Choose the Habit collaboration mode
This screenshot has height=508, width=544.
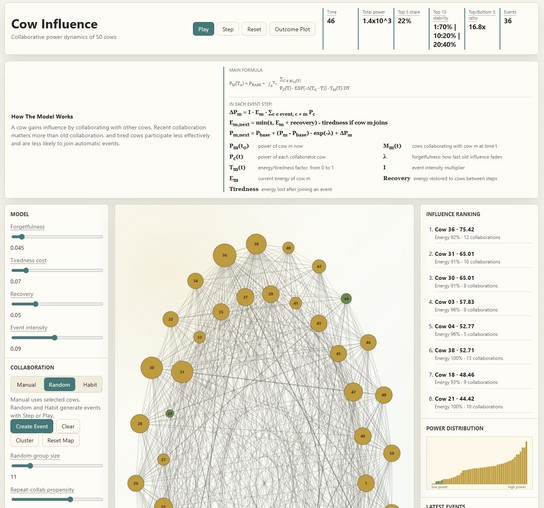point(90,384)
